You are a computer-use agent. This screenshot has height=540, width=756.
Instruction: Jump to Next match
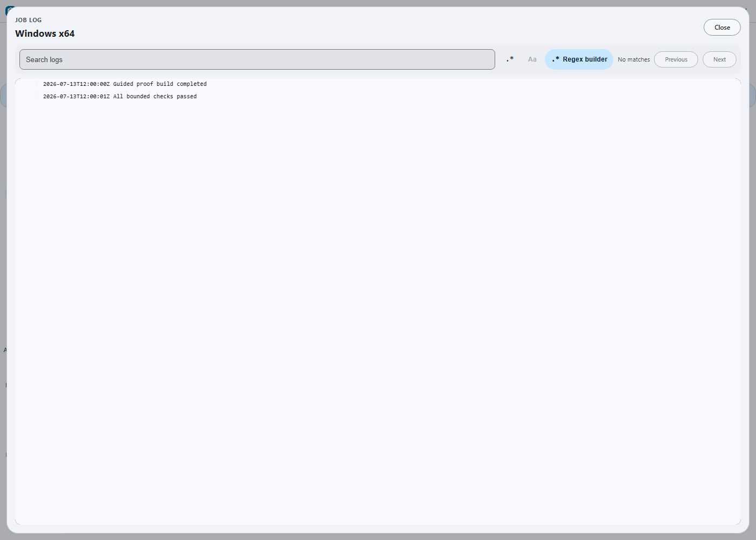719,59
